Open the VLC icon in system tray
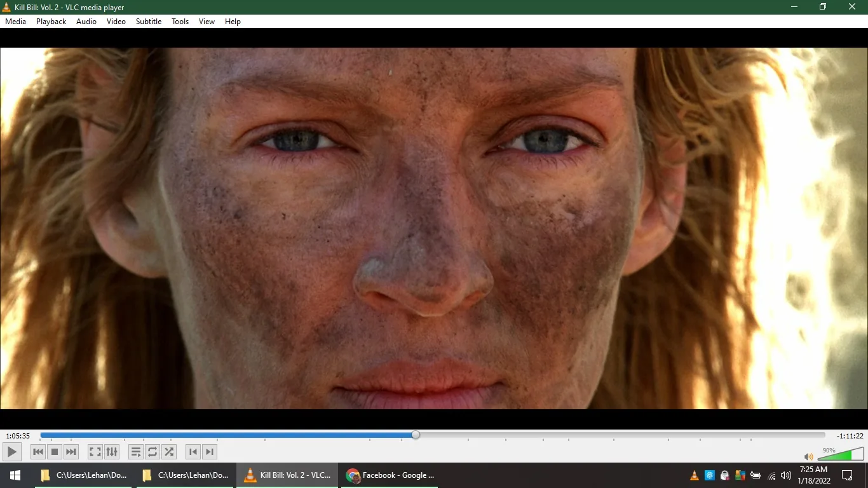This screenshot has width=868, height=488. click(x=695, y=475)
